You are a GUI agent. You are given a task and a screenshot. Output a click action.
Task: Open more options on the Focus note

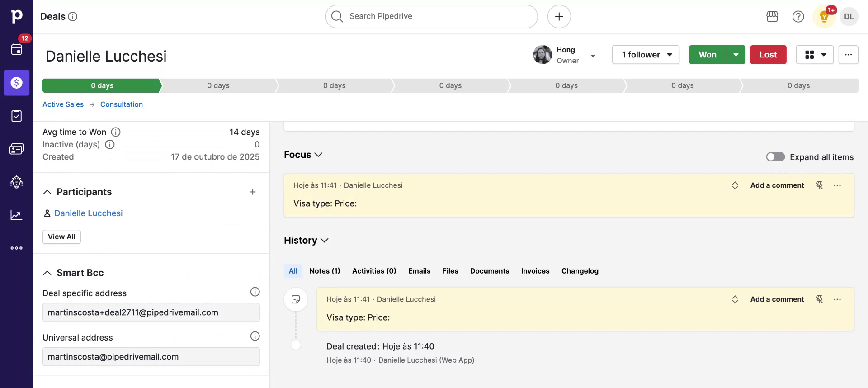(x=837, y=185)
